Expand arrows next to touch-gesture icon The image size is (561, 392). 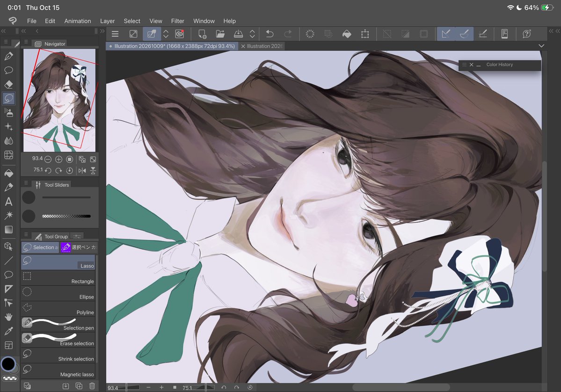[166, 34]
